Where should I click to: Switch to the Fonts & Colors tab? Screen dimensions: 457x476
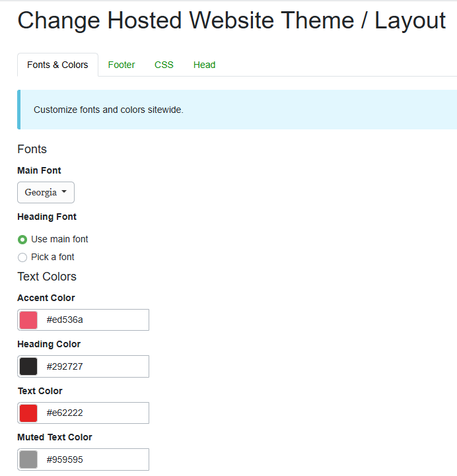click(57, 65)
